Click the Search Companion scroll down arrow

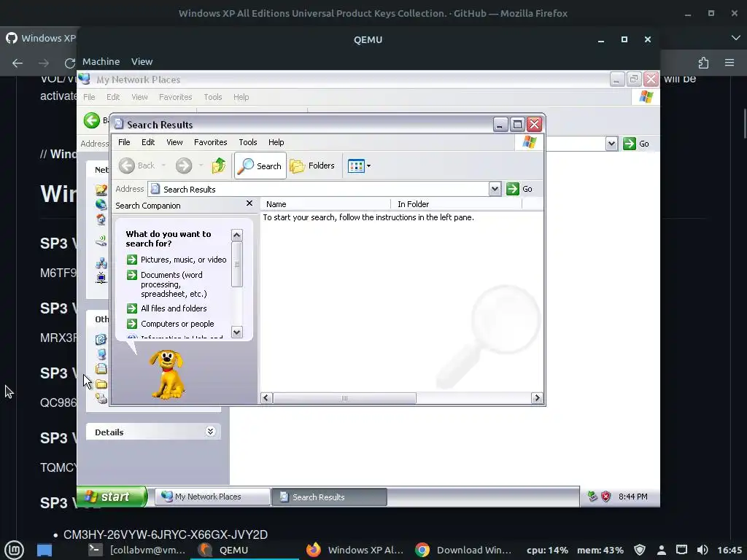coord(237,332)
